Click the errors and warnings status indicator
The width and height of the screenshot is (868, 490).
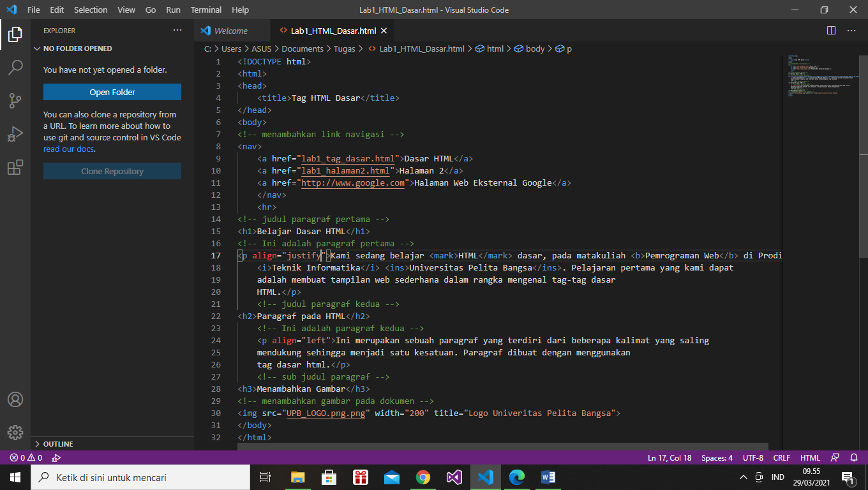click(x=26, y=457)
